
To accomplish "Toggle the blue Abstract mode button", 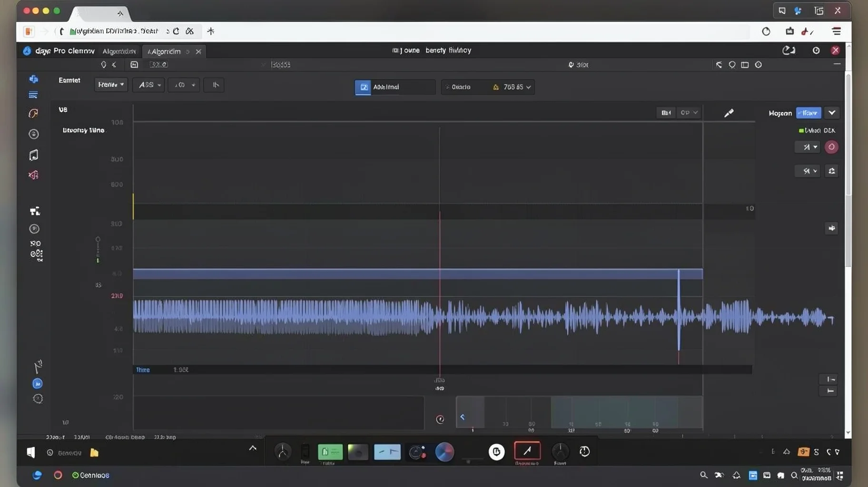I will pyautogui.click(x=363, y=87).
